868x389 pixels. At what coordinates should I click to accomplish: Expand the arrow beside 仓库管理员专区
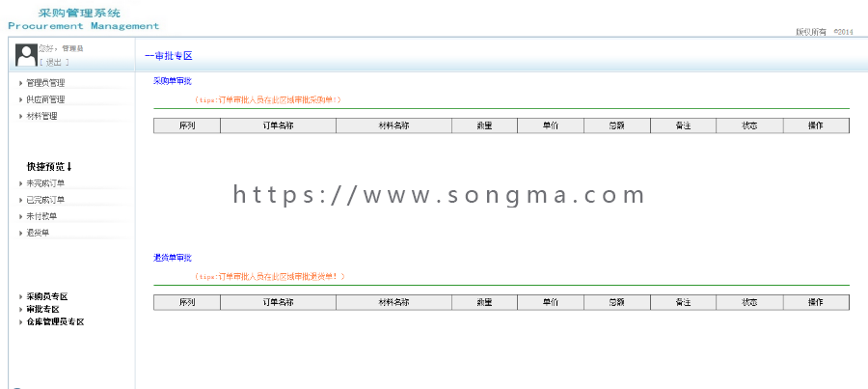[x=21, y=322]
